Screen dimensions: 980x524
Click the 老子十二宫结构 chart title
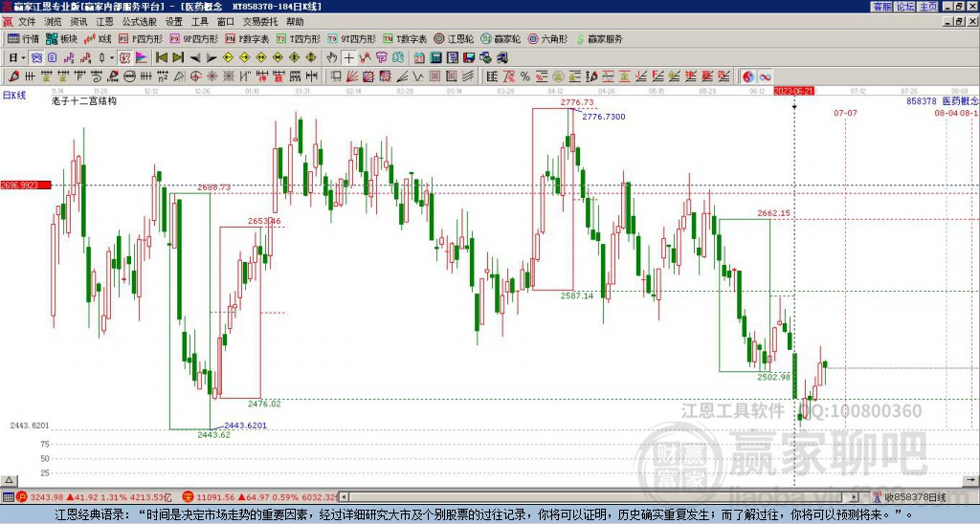coord(84,101)
